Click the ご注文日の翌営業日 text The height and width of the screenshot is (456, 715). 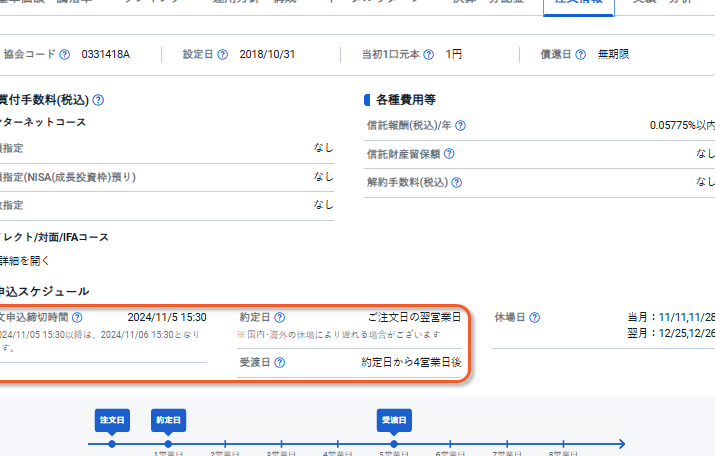414,317
